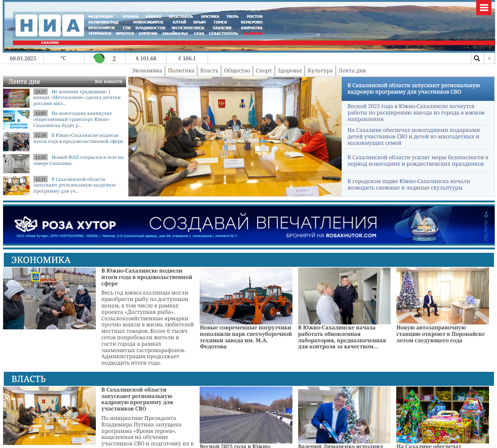Click the green traffic indicator circle

coord(99,58)
